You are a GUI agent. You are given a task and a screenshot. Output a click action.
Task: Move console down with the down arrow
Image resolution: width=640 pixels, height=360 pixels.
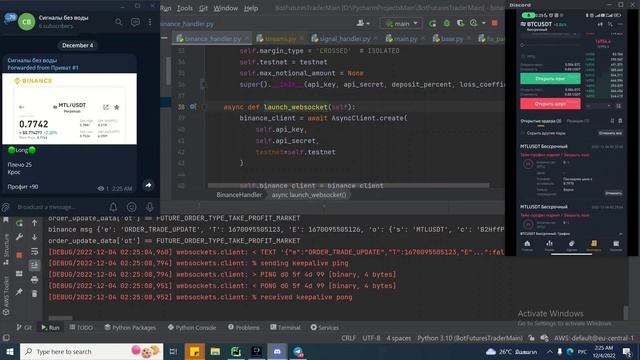click(34, 237)
